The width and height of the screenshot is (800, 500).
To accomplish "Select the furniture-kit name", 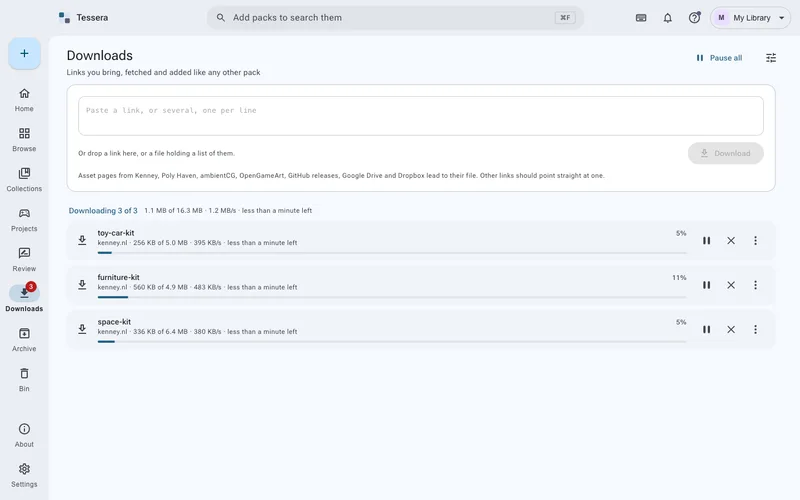I will tap(118, 277).
